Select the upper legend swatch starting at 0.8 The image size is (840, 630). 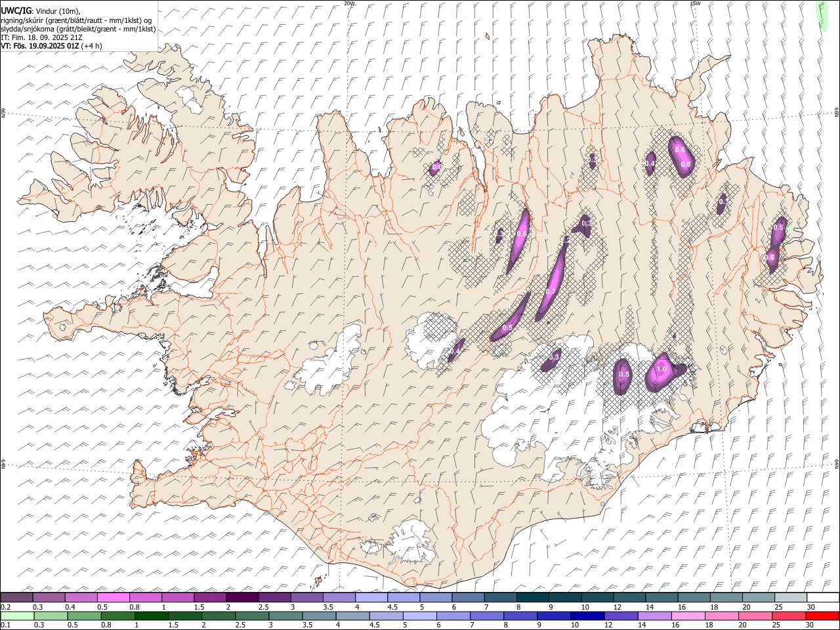pos(146,597)
